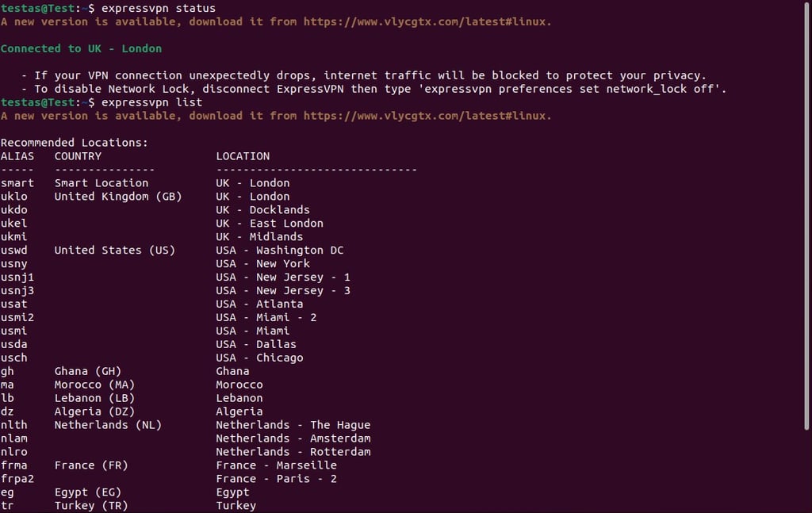Viewport: 812px width, 513px height.
Task: Click 'Algeria (DZ)' country entry
Action: tap(95, 412)
